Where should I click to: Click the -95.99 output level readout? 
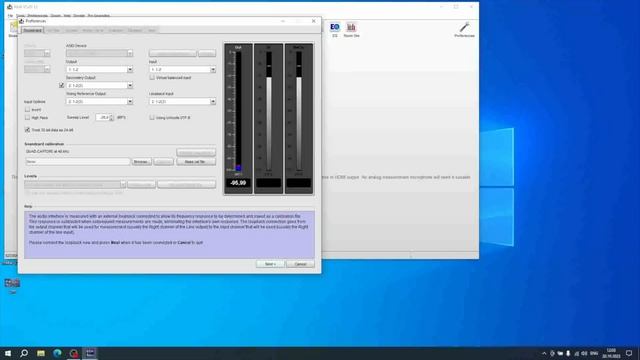(238, 183)
